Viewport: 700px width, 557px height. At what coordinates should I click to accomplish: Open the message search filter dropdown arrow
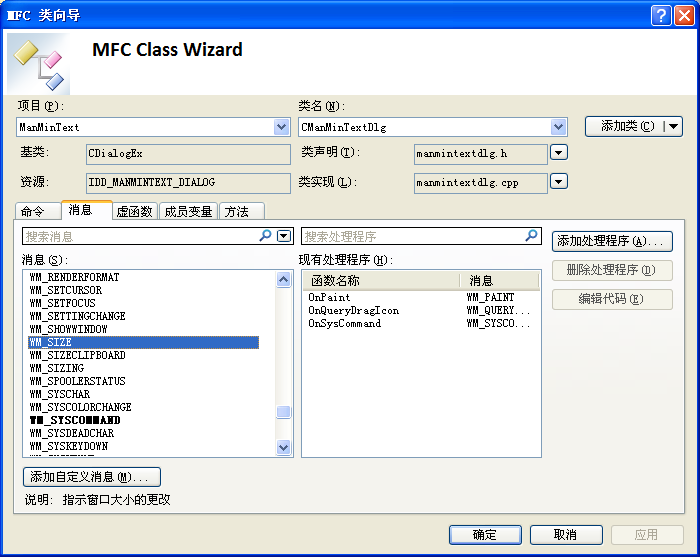pyautogui.click(x=284, y=236)
